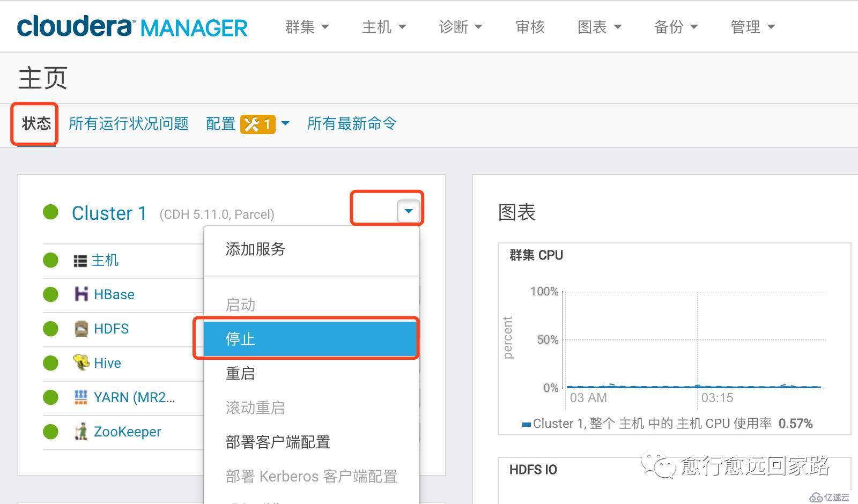The width and height of the screenshot is (858, 504).
Task: Select 部署客户端配置 menu entry
Action: tap(312, 442)
